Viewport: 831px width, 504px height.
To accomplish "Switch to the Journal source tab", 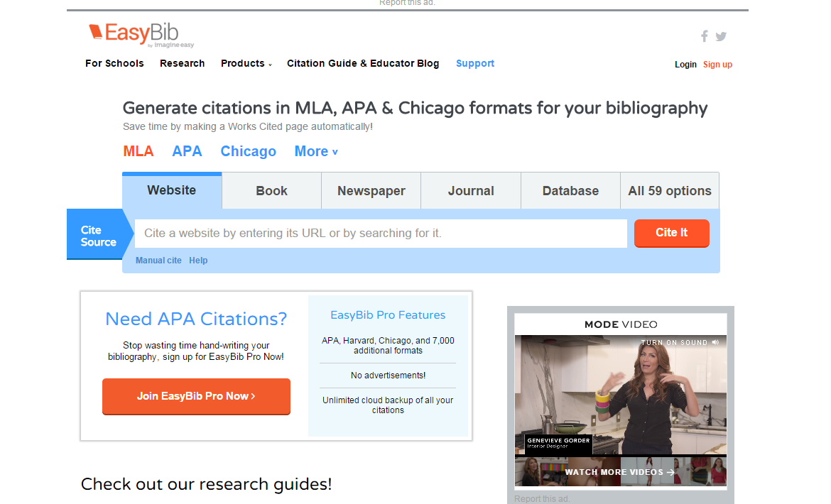I will coord(471,190).
